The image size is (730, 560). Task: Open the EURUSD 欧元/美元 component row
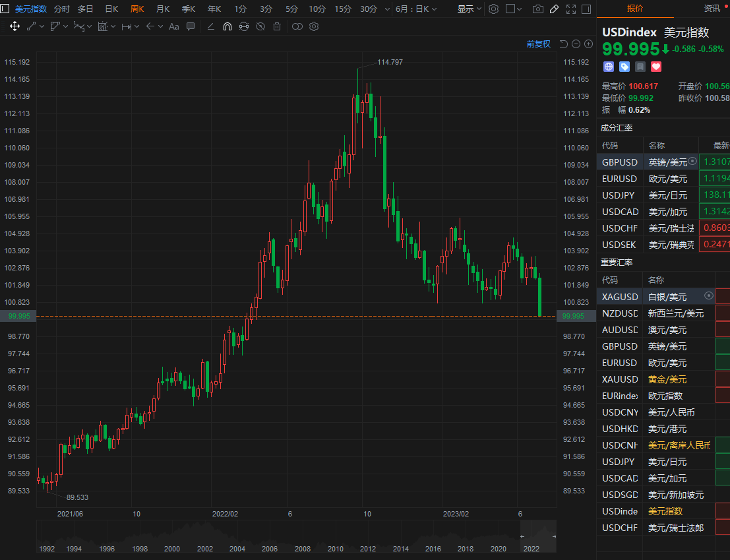(663, 179)
